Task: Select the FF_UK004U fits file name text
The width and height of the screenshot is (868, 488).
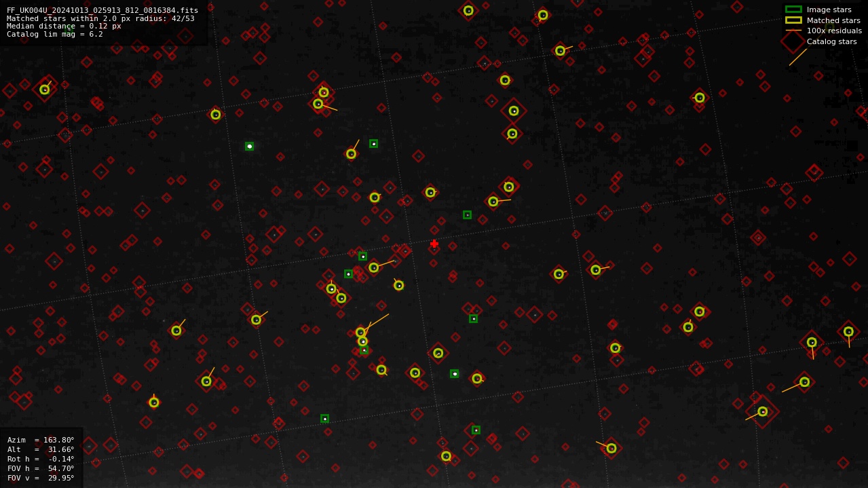Action: coord(102,11)
